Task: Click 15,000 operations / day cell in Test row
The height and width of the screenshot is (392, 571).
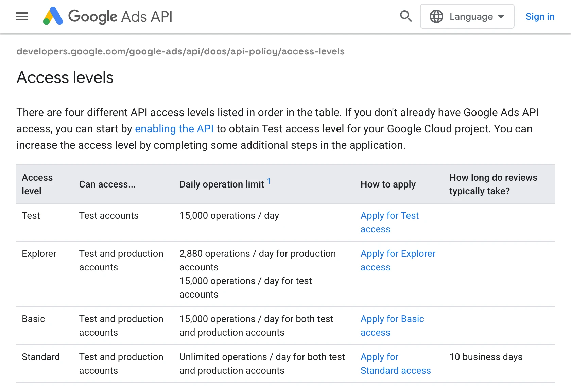Action: pyautogui.click(x=229, y=215)
